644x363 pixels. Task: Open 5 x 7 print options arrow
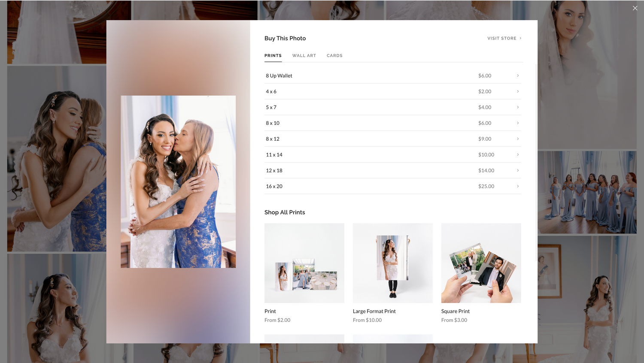517,107
